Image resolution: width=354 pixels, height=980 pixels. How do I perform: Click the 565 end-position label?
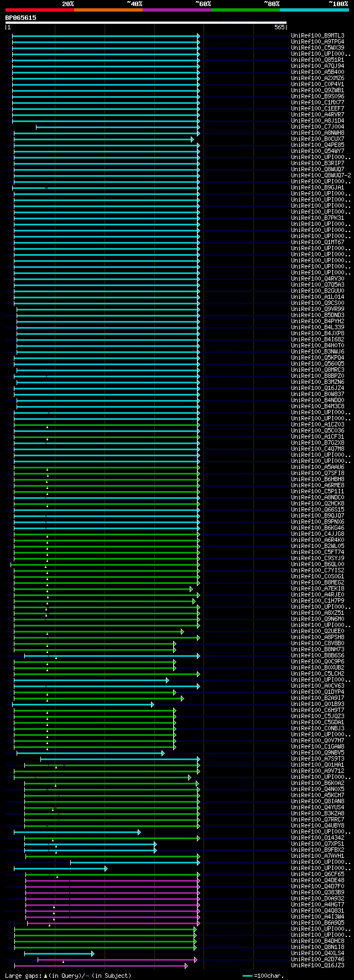pos(279,27)
